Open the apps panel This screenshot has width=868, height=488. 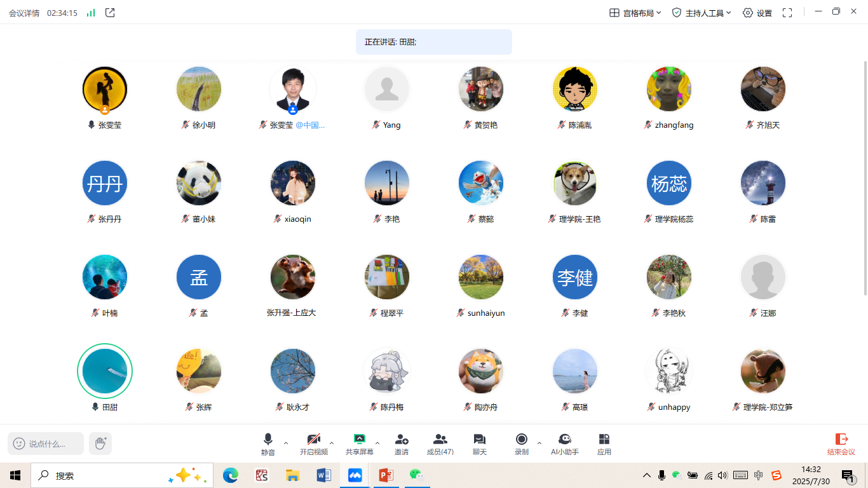point(604,444)
